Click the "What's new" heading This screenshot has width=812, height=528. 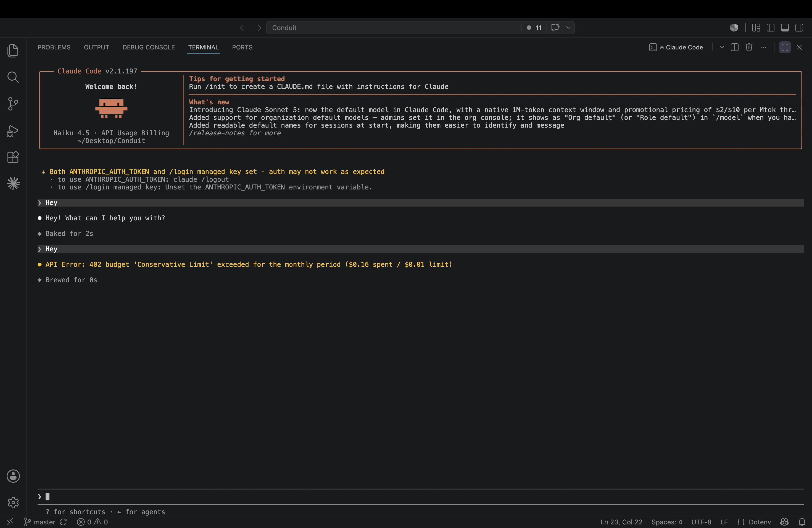coord(209,102)
